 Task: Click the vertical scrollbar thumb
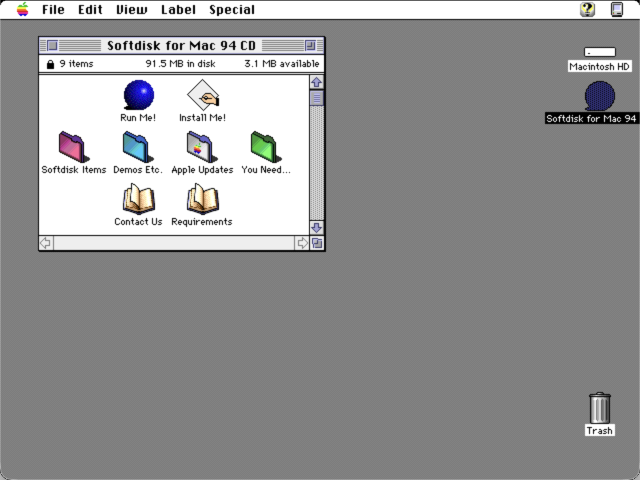[x=317, y=98]
